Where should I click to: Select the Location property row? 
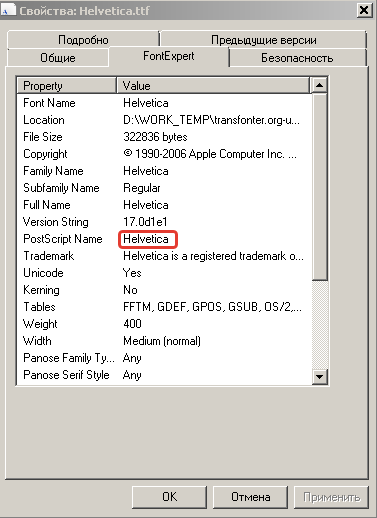164,120
